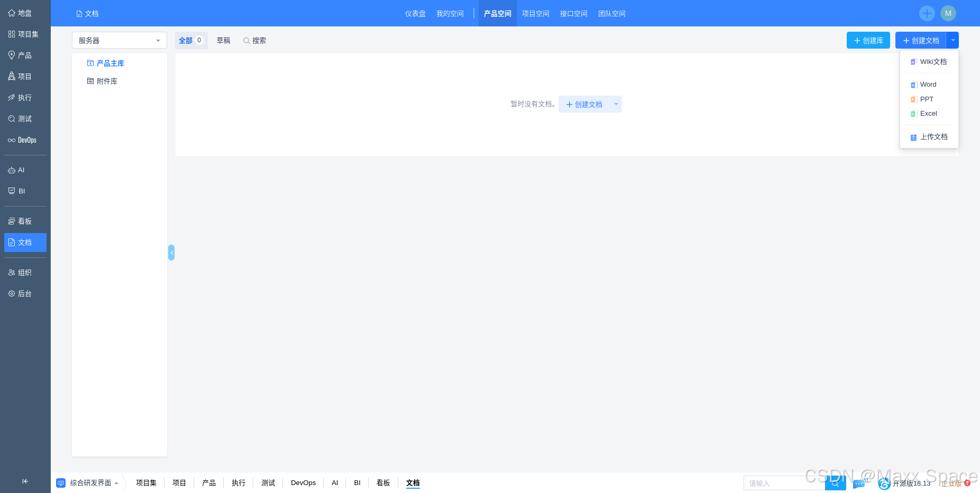
Task: Click the blue search button at bottom
Action: (835, 483)
